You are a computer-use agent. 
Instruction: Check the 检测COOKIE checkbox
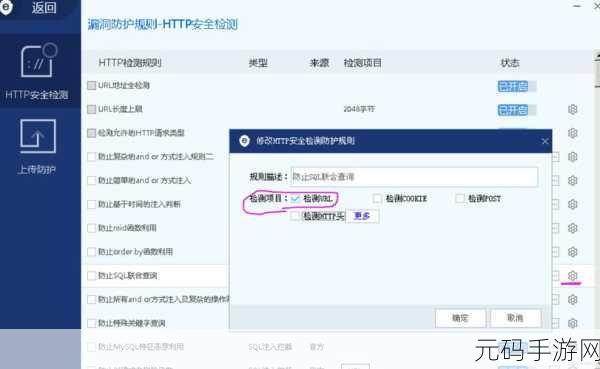click(x=377, y=198)
